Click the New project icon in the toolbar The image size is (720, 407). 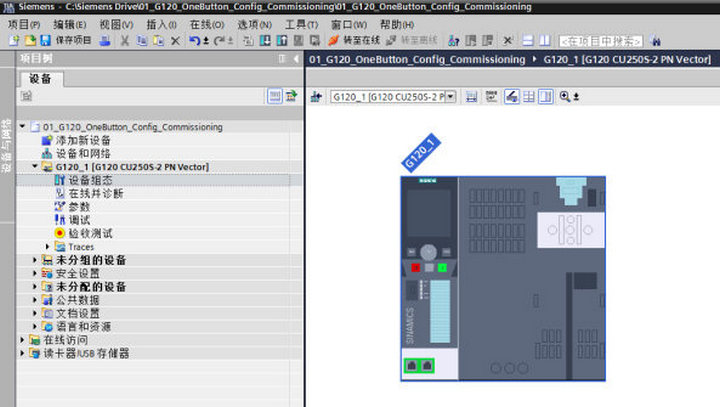[14, 41]
